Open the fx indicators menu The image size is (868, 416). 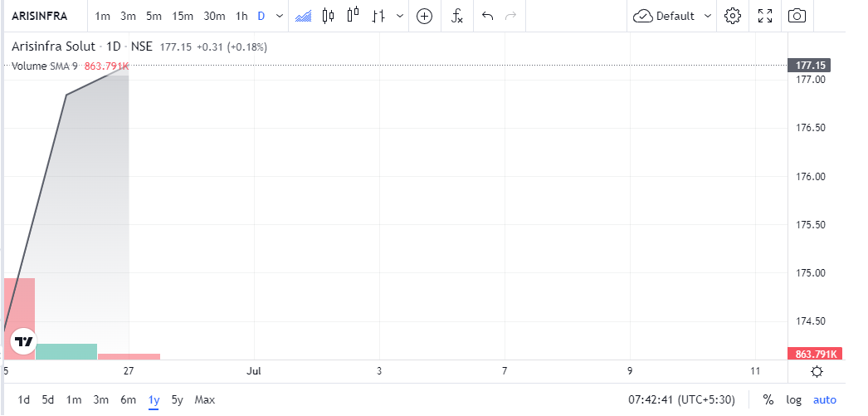coord(456,16)
